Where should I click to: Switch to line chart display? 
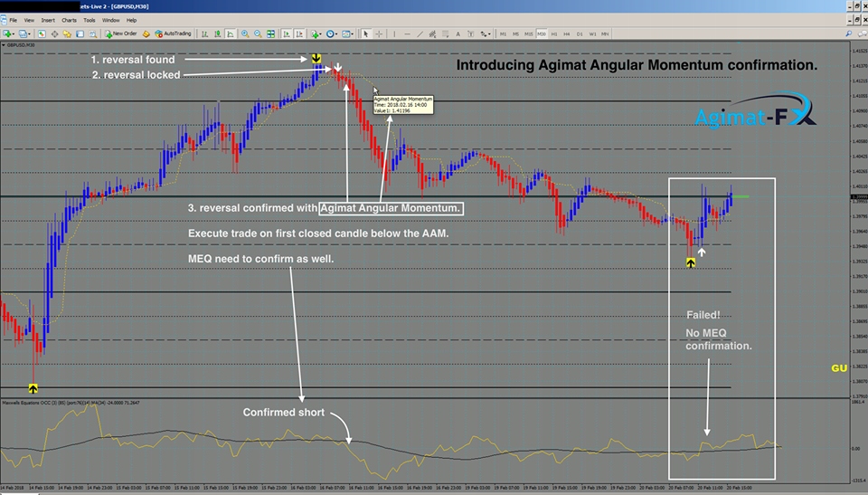point(231,33)
